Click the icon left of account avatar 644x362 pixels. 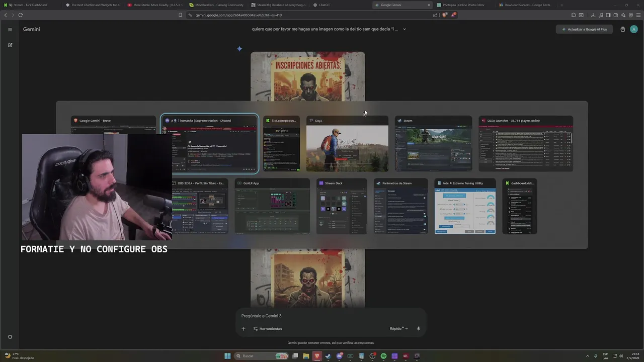623,29
